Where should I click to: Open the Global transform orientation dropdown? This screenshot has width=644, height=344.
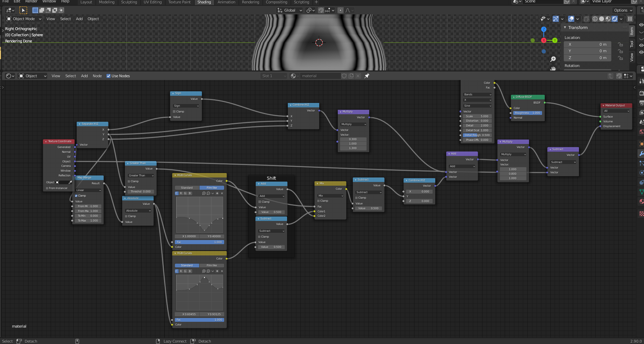click(x=290, y=10)
